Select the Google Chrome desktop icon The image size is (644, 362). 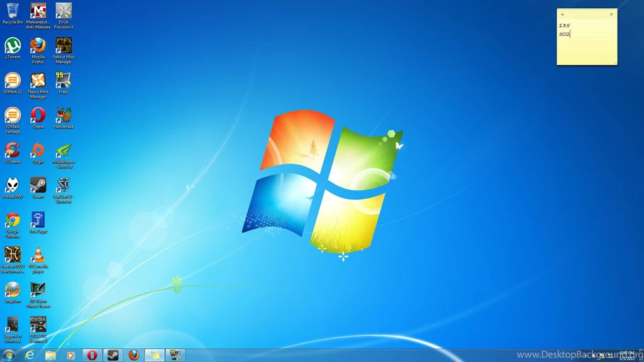pyautogui.click(x=13, y=220)
